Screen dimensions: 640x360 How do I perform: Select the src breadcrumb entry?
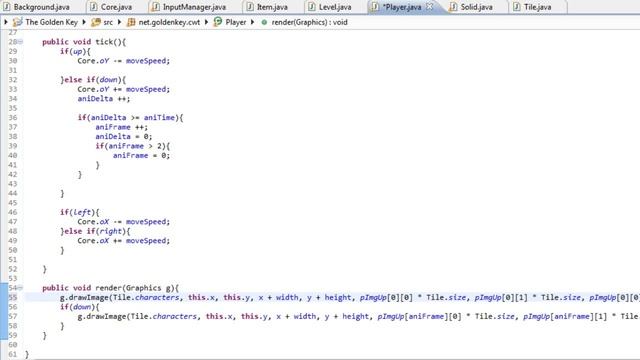click(108, 22)
